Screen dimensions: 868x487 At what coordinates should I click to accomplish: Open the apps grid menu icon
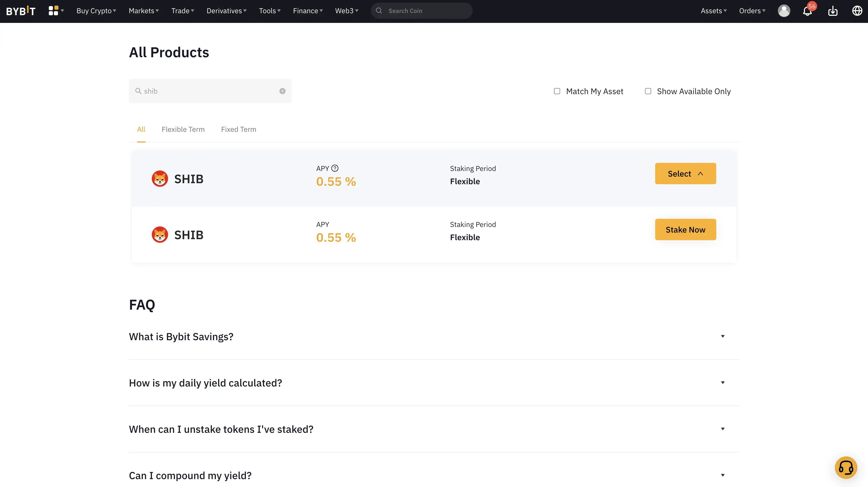[x=53, y=11]
